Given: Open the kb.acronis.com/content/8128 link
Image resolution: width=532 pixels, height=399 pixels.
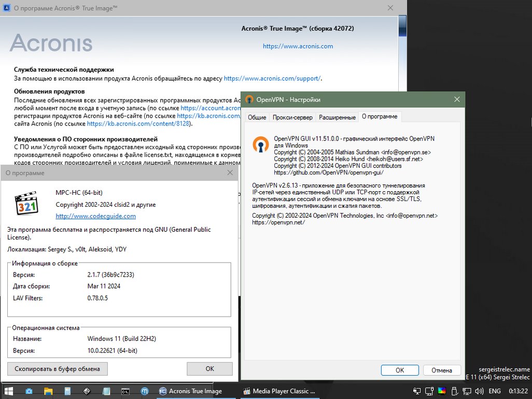Looking at the screenshot, I should tap(138, 124).
